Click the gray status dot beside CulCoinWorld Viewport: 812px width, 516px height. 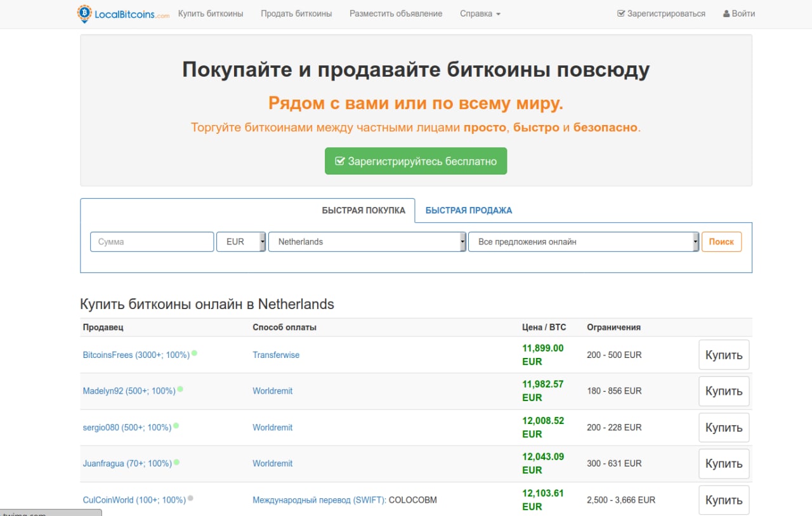[190, 498]
